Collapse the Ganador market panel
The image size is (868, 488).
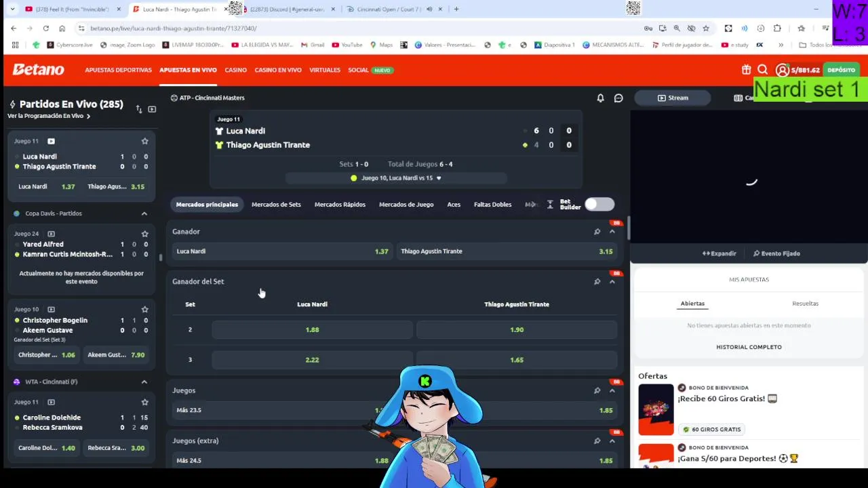click(612, 232)
